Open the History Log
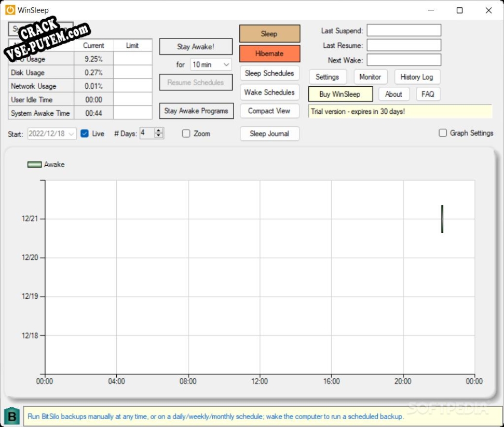 pyautogui.click(x=416, y=77)
